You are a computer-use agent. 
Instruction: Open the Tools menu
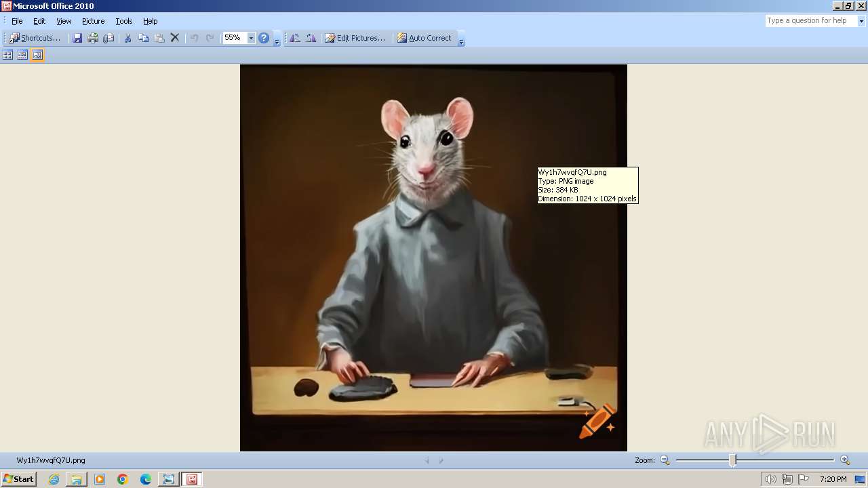[x=123, y=21]
